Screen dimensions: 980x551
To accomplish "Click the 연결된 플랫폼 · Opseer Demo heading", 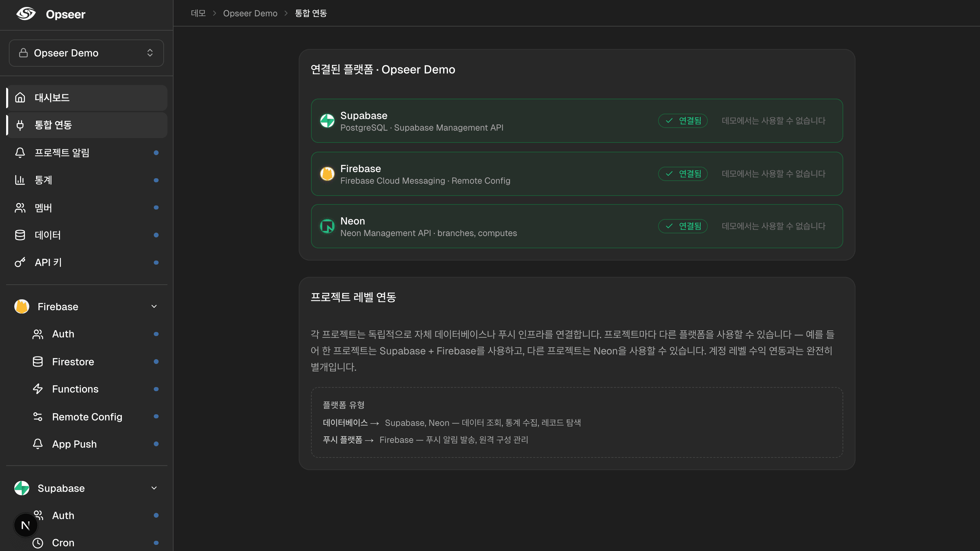I will (x=383, y=70).
